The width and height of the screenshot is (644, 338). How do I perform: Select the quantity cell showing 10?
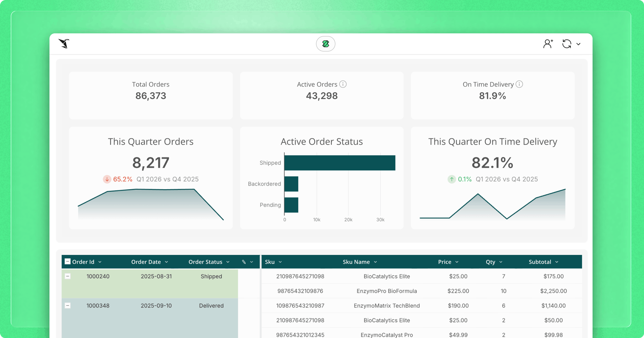(503, 291)
